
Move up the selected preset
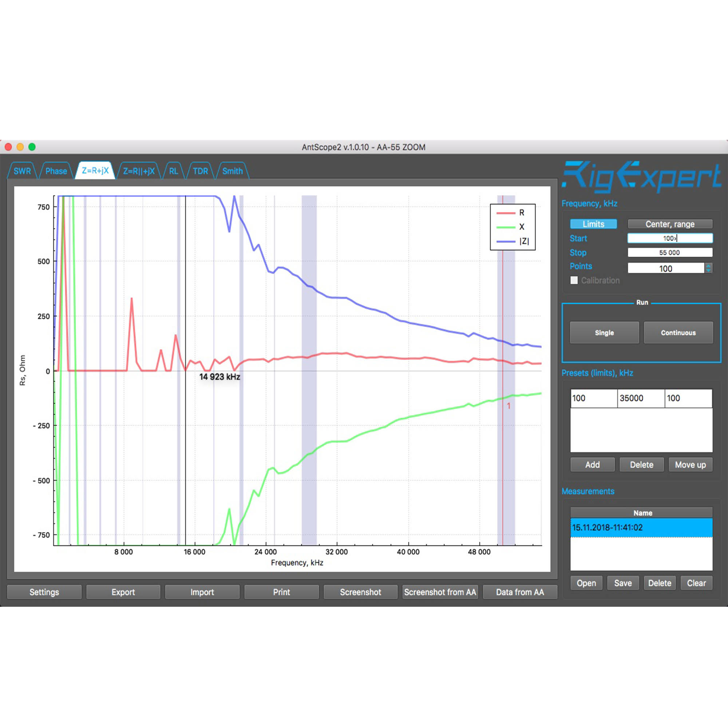coord(690,464)
